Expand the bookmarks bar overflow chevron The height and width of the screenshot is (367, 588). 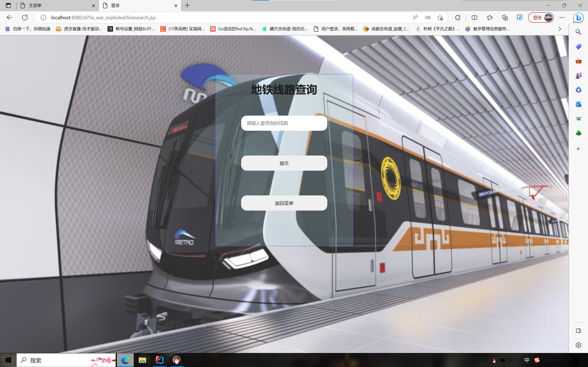point(560,29)
